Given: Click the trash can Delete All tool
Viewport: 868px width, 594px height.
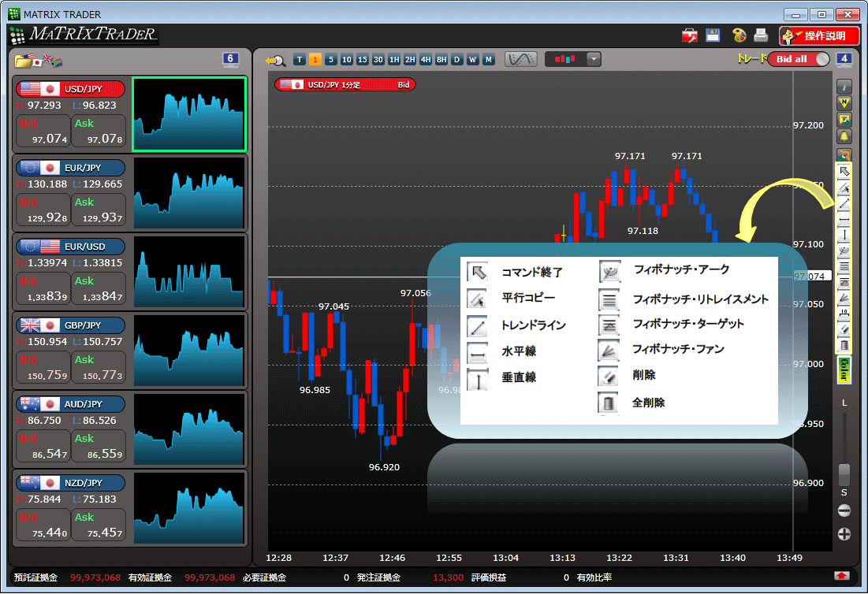Looking at the screenshot, I should 844,345.
